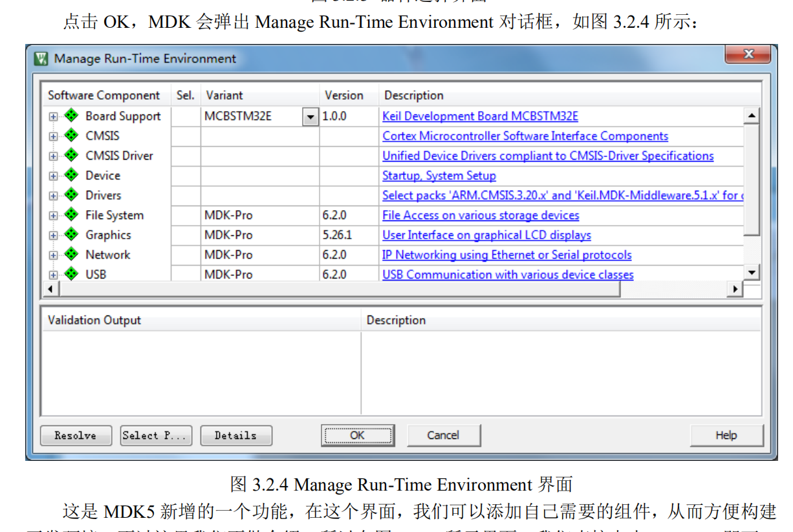Viewport: 793px width, 532px height.
Task: Confirm with the OK button
Action: 358,436
